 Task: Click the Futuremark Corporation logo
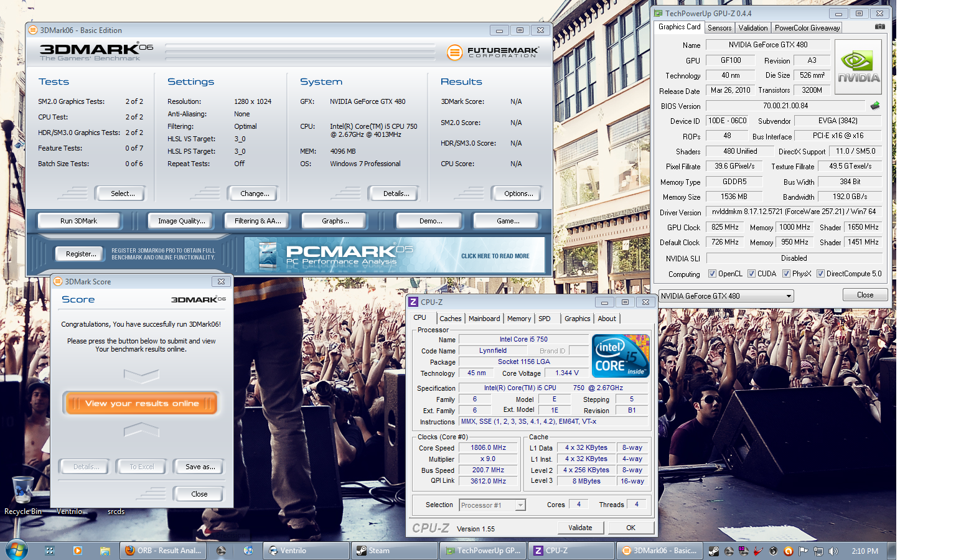(x=493, y=52)
